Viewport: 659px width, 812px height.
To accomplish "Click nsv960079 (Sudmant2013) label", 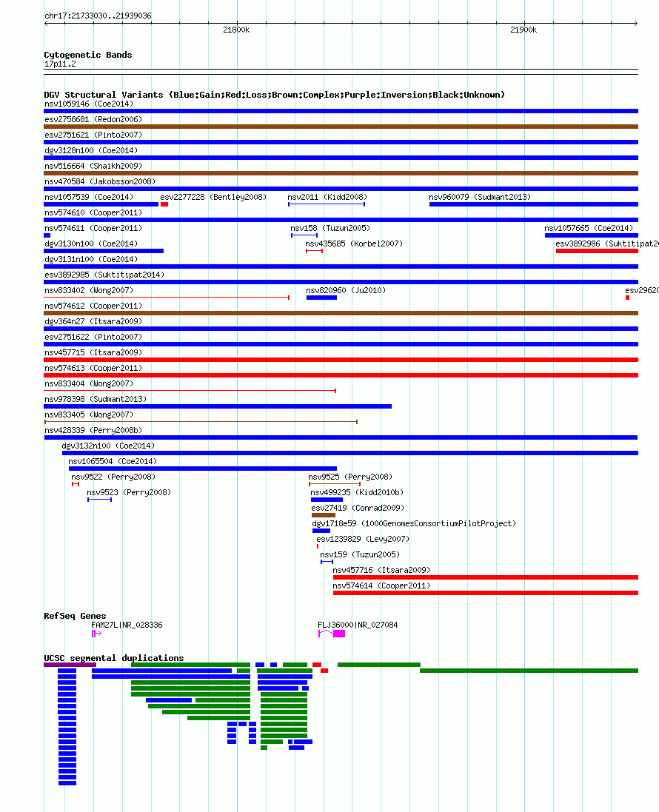I will 480,198.
